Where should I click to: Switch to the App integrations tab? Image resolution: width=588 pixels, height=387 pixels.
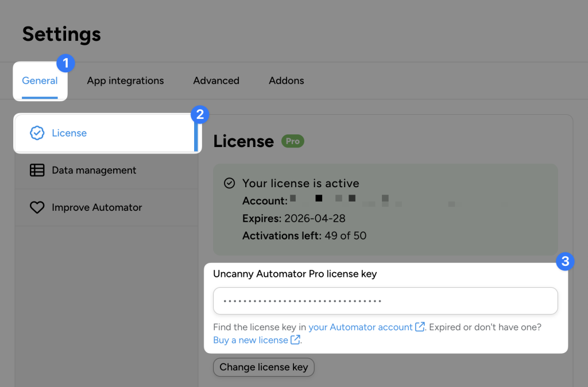[125, 80]
